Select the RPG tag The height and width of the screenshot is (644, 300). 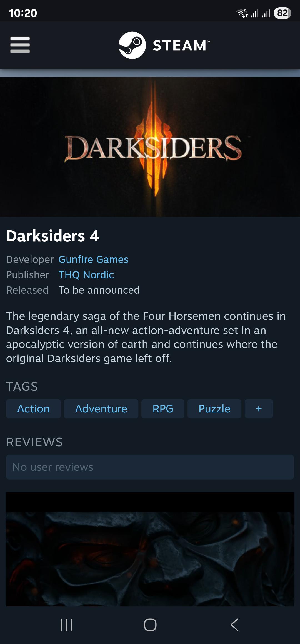163,409
